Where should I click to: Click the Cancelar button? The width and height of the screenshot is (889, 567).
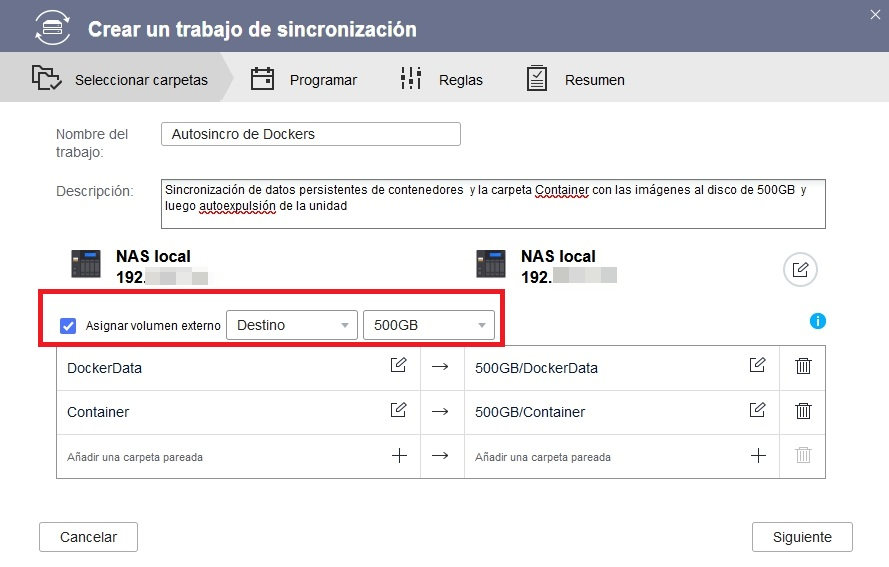(88, 537)
